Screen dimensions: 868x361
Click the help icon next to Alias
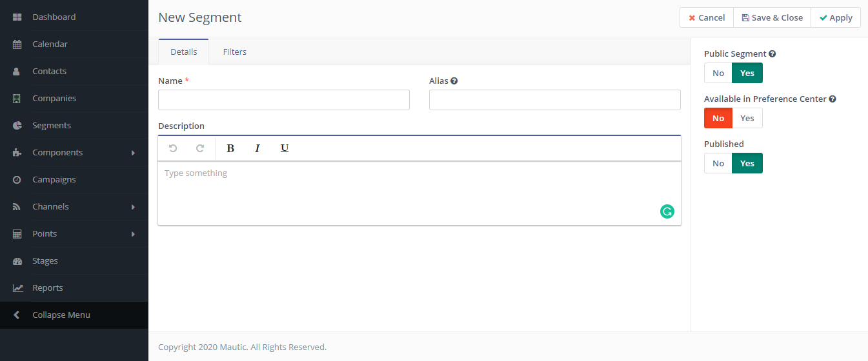[454, 81]
